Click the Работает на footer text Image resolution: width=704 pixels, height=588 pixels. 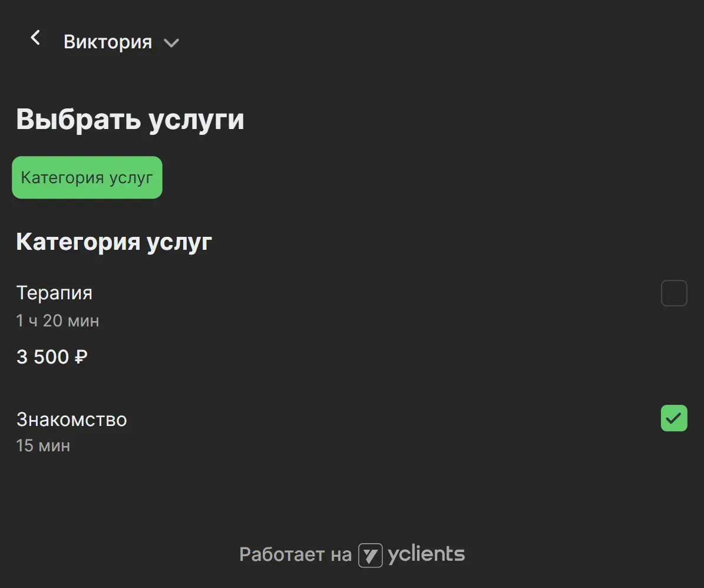(295, 554)
